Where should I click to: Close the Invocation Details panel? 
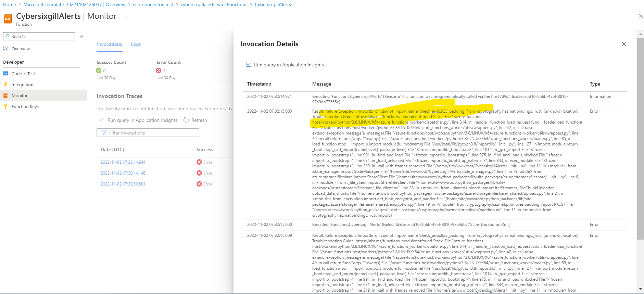(x=624, y=44)
